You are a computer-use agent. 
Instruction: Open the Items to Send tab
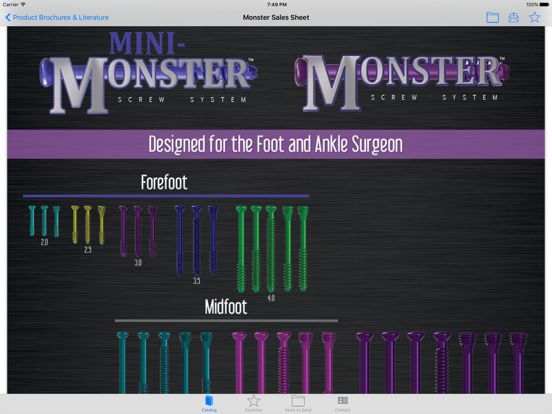tap(298, 403)
